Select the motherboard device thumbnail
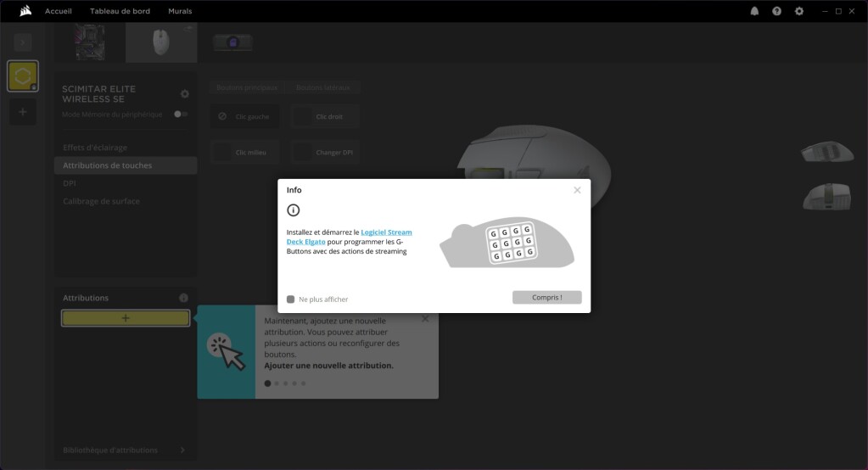 (90, 42)
